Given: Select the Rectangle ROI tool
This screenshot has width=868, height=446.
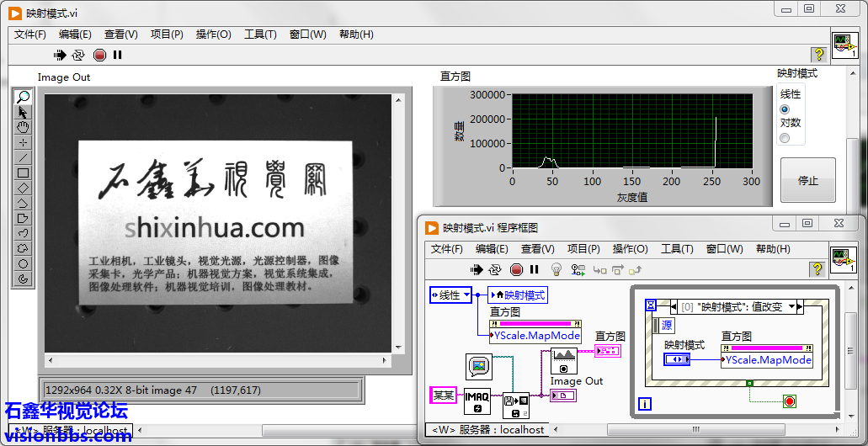Looking at the screenshot, I should click(x=23, y=173).
